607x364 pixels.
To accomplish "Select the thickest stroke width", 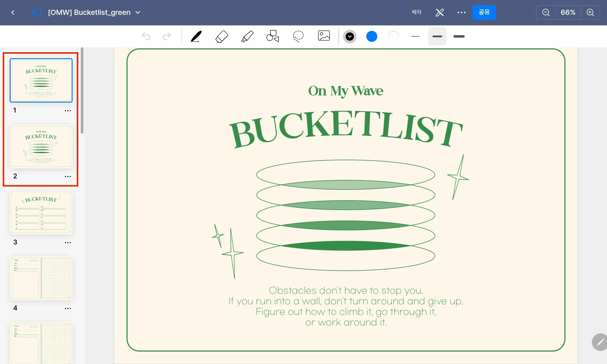I will [x=459, y=36].
